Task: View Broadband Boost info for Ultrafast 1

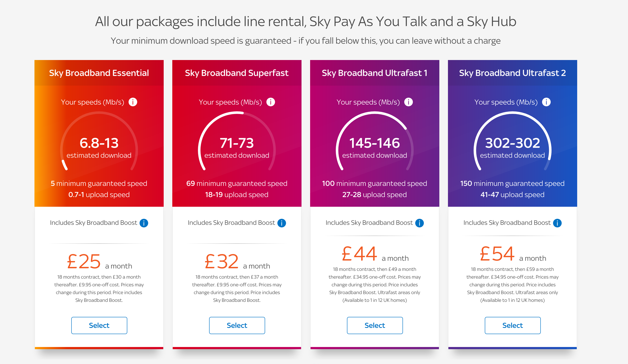Action: pyautogui.click(x=419, y=223)
